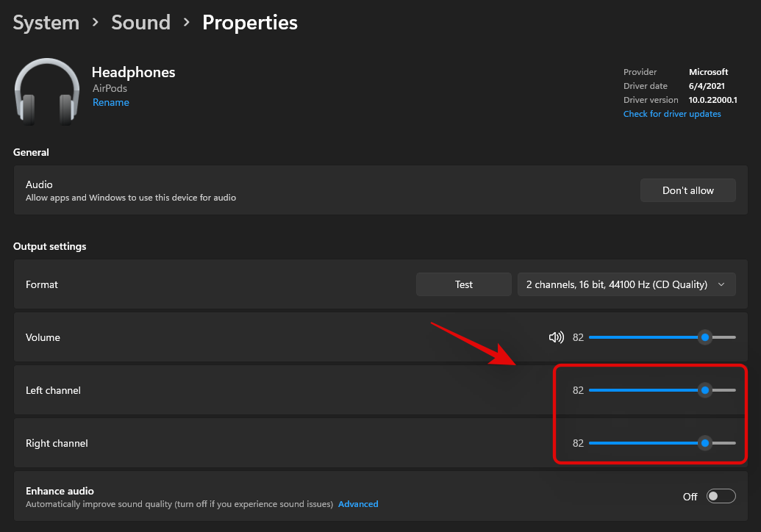Navigate to System via breadcrumb
This screenshot has width=761, height=532.
(46, 22)
